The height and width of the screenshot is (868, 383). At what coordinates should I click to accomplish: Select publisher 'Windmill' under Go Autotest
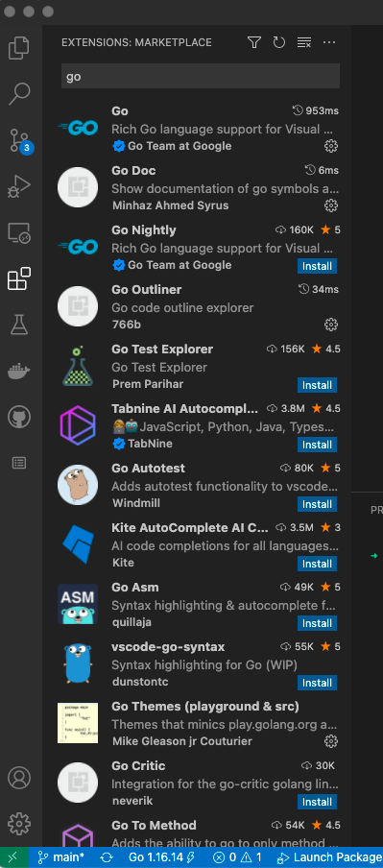[x=135, y=503]
